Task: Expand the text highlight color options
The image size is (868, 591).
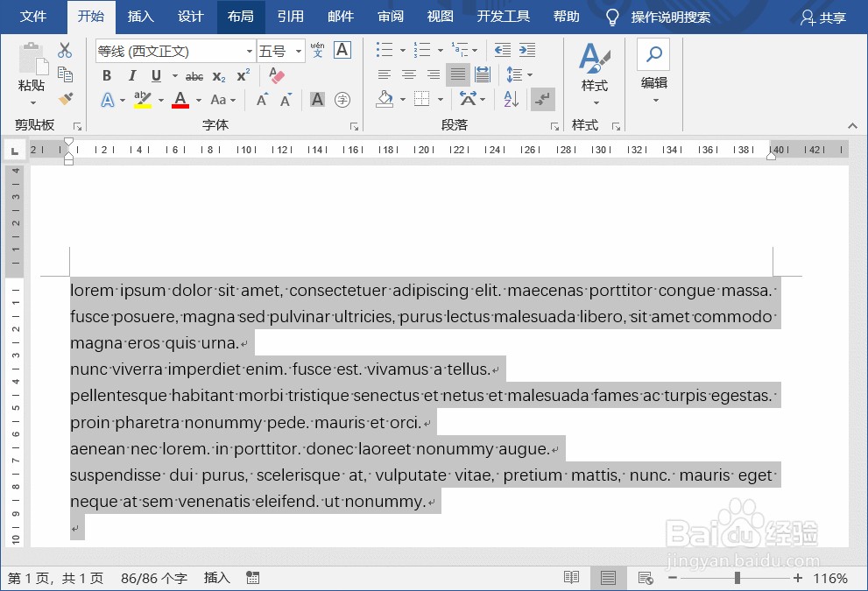Action: [161, 100]
